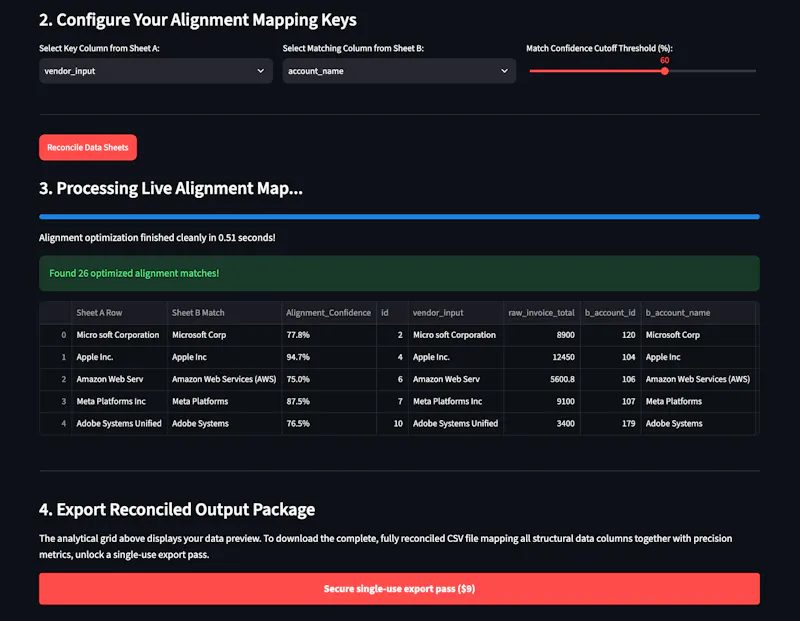Click the vendor_input column header
Image resolution: width=800 pixels, height=621 pixels.
point(455,313)
